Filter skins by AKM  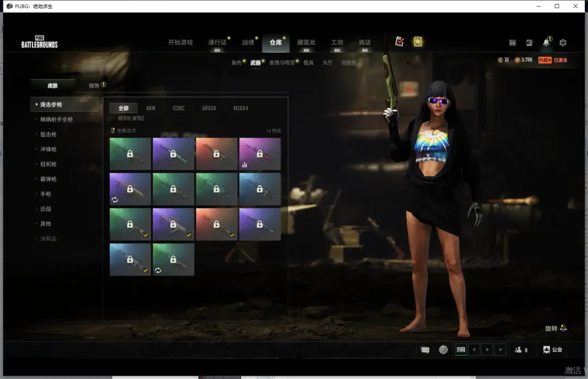[x=151, y=108]
